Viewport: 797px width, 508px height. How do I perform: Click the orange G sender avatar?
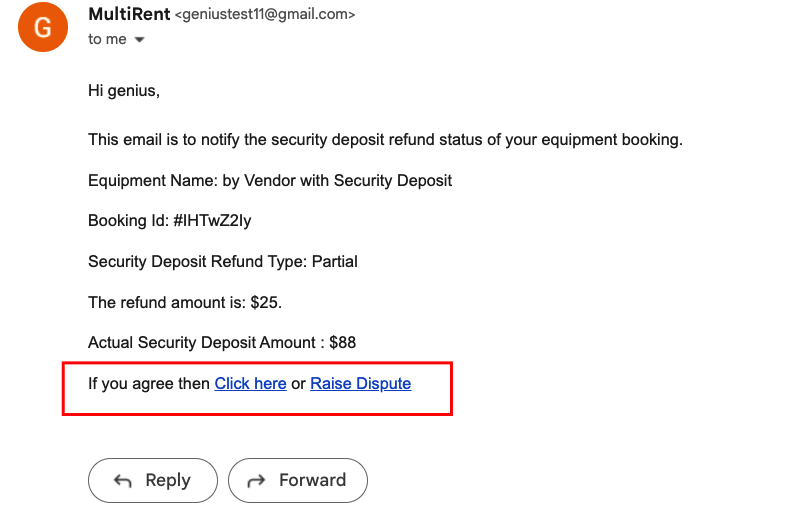click(x=43, y=27)
